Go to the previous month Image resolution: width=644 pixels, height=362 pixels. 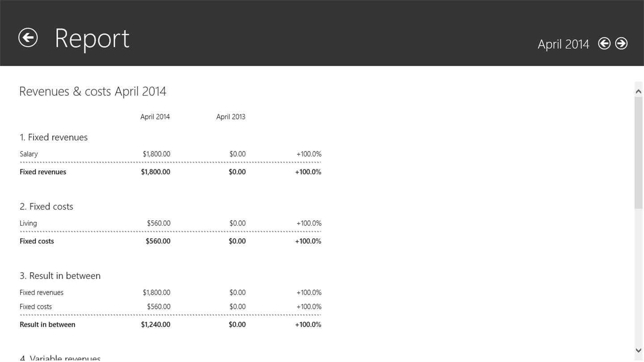pos(604,43)
